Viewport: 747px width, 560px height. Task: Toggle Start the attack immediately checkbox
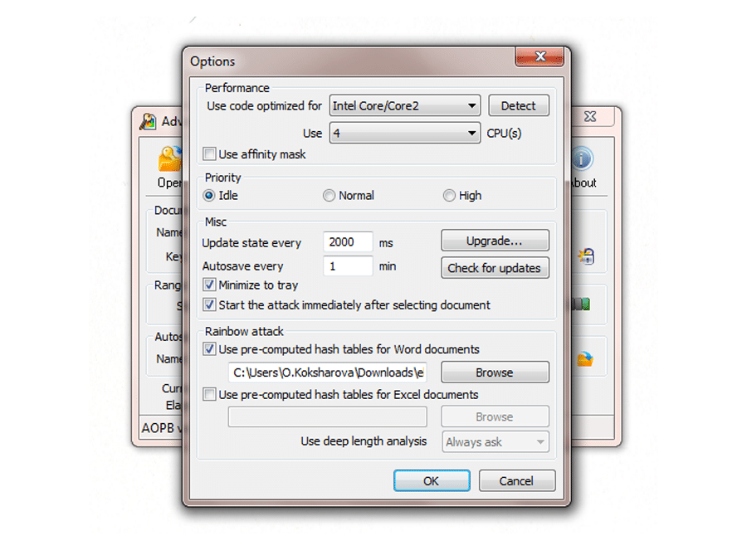tap(210, 305)
